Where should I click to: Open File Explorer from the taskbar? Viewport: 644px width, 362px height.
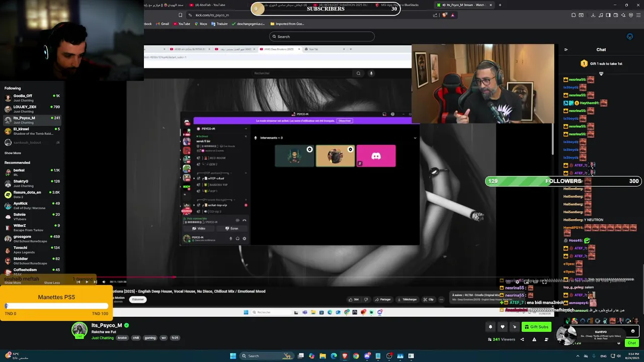coord(323,356)
